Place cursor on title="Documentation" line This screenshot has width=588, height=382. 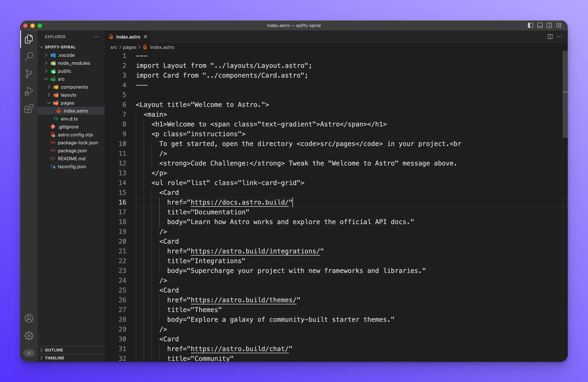pyautogui.click(x=208, y=212)
